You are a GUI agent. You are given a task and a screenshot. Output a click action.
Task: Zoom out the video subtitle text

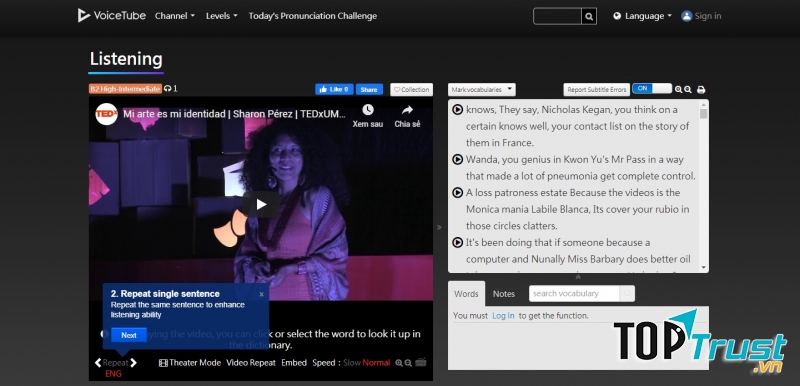point(408,363)
